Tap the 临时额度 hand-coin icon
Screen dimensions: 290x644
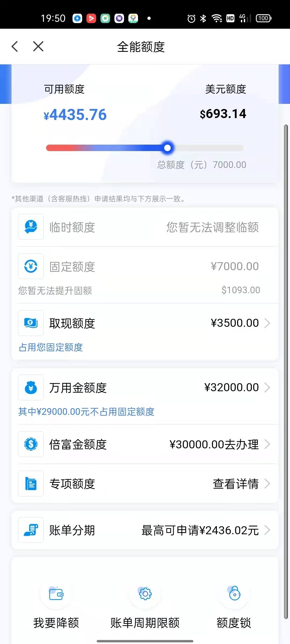point(31,227)
